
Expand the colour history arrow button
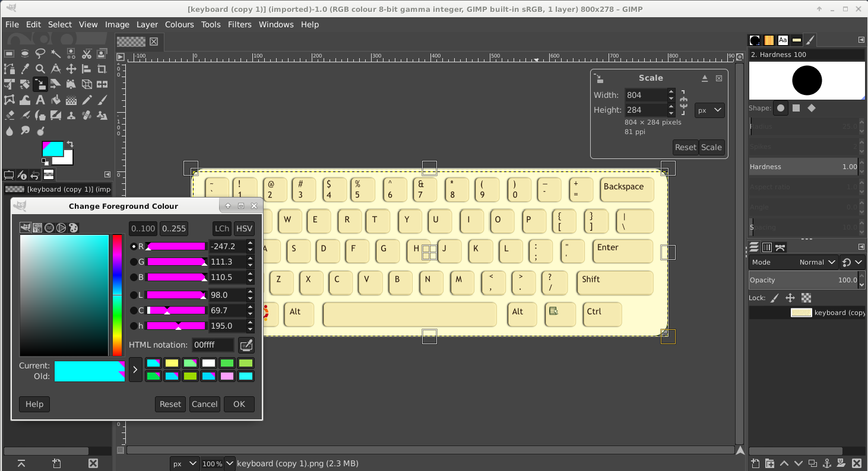[135, 370]
